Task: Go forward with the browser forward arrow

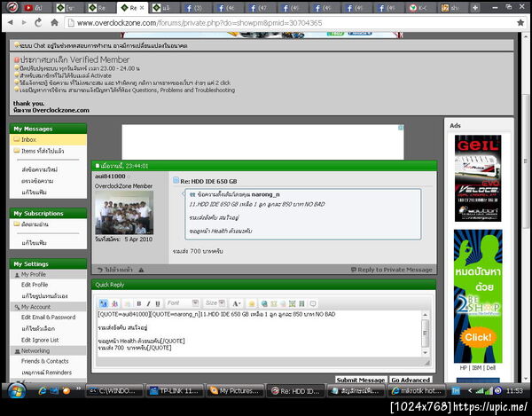Action: [24, 23]
